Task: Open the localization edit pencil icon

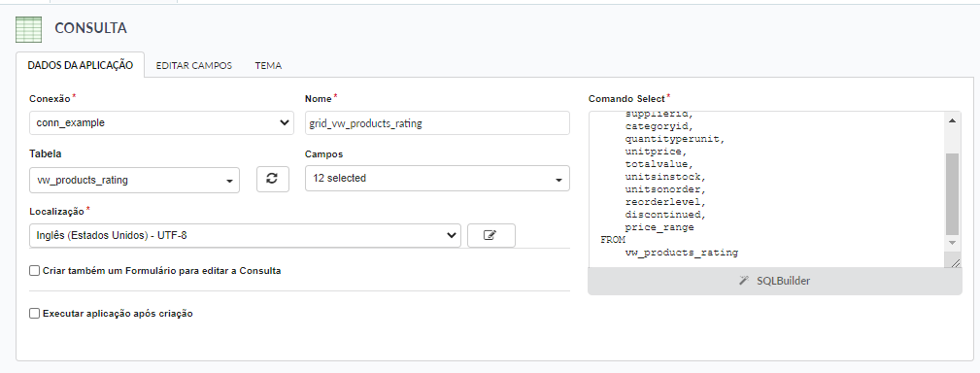Action: tap(491, 235)
